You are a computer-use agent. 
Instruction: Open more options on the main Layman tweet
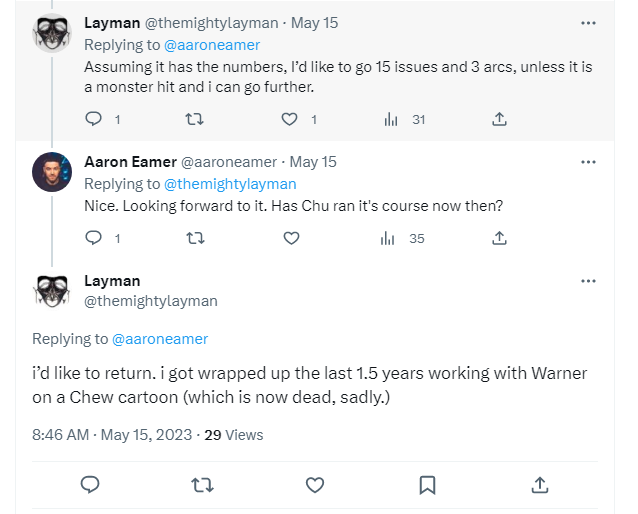[588, 281]
